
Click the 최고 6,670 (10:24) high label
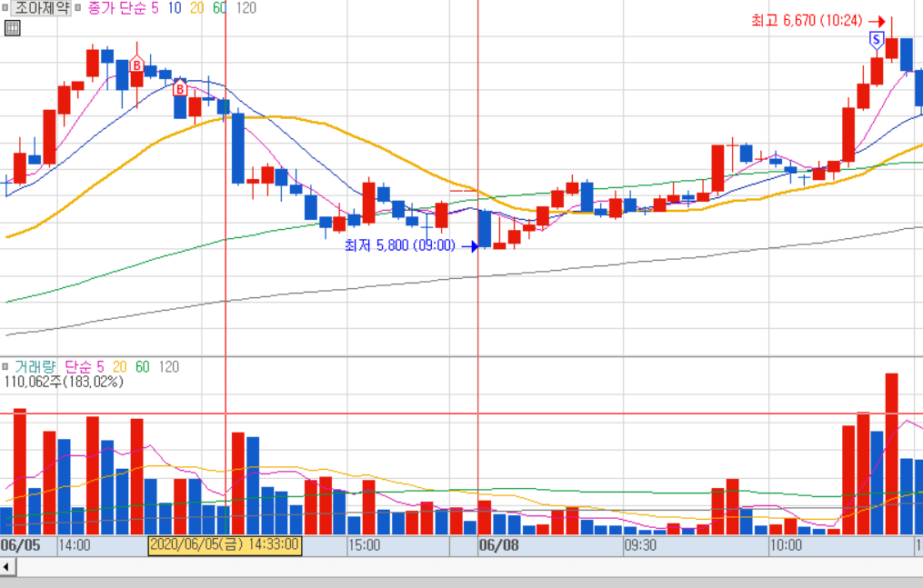click(x=807, y=21)
